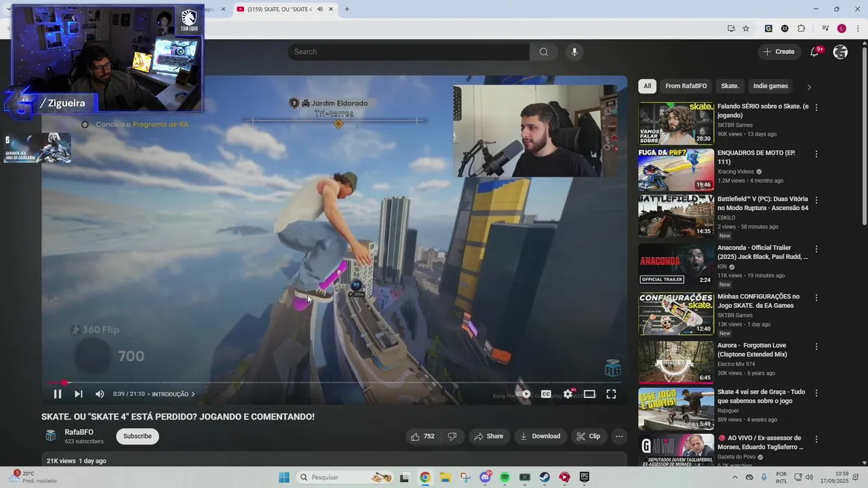
Task: Select the From RafaBFO filter chip
Action: 686,86
